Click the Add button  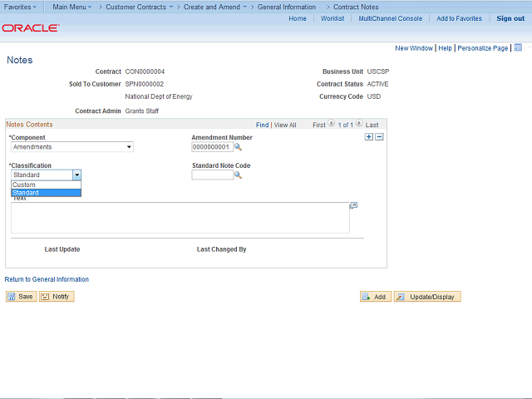pyautogui.click(x=376, y=297)
